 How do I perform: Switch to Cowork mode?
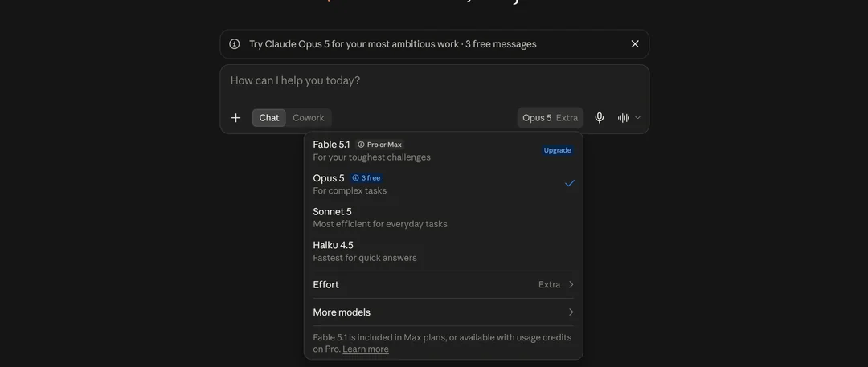click(x=309, y=118)
